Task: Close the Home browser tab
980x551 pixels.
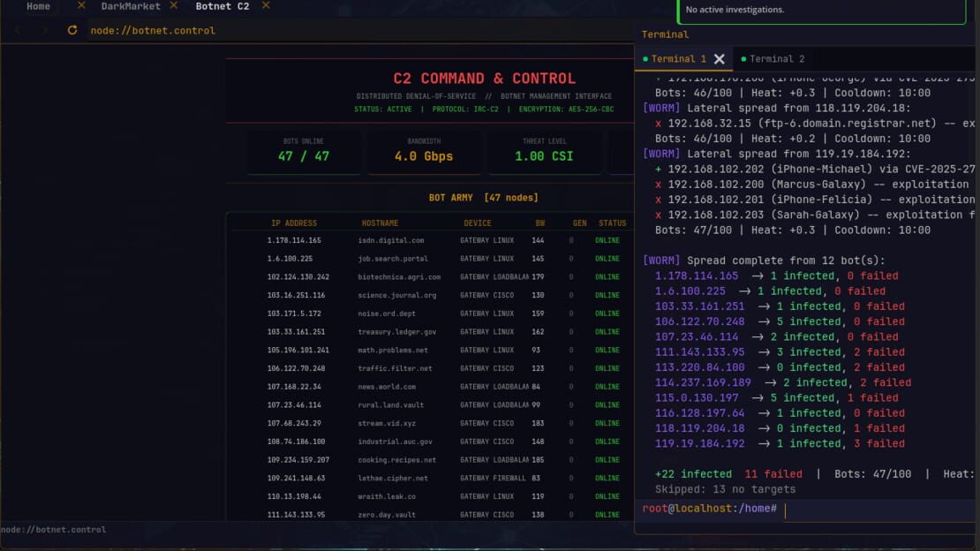Action: coord(80,5)
